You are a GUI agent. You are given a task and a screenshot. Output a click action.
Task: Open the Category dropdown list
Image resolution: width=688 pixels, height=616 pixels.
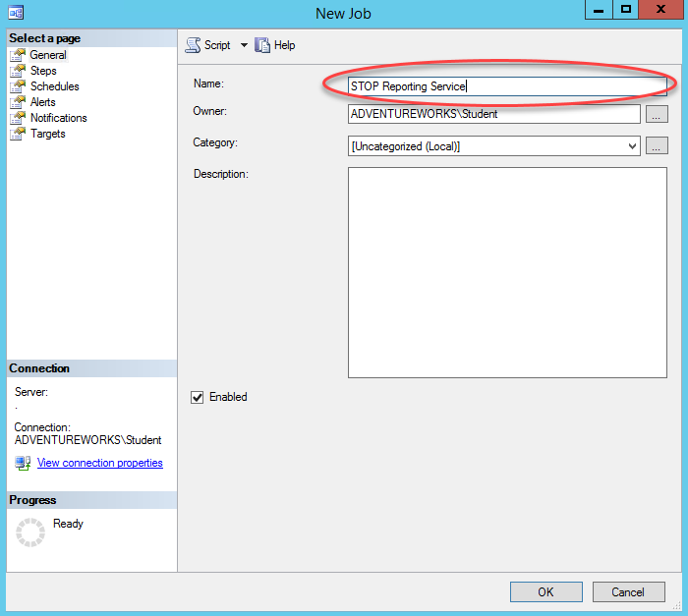(632, 146)
